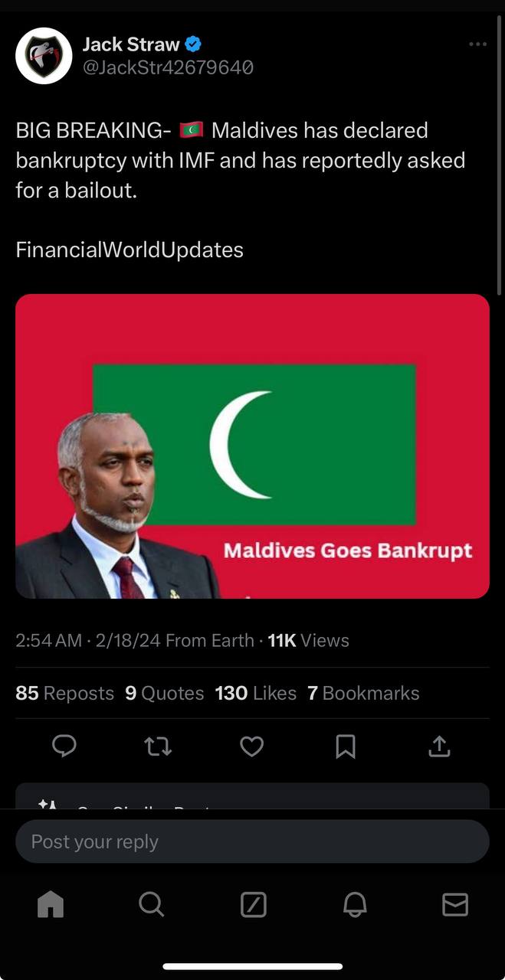The width and height of the screenshot is (505, 980).
Task: Open Messages envelope icon
Action: tap(455, 905)
